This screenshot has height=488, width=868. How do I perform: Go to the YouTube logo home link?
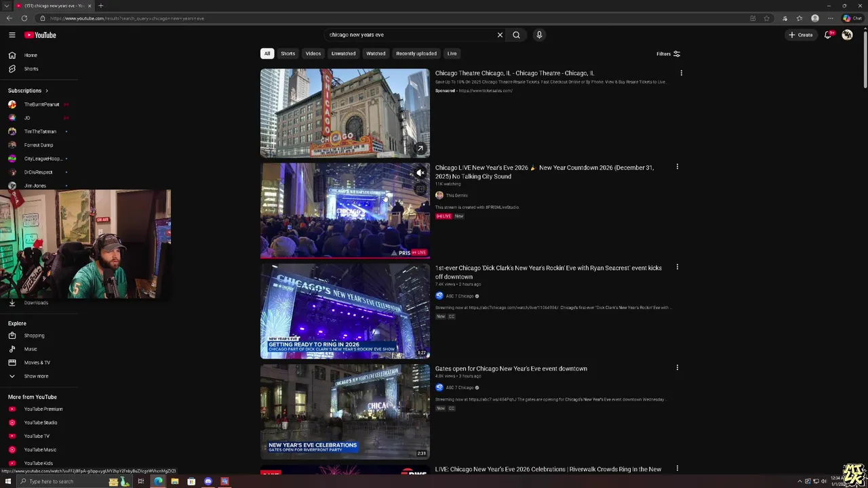point(40,35)
